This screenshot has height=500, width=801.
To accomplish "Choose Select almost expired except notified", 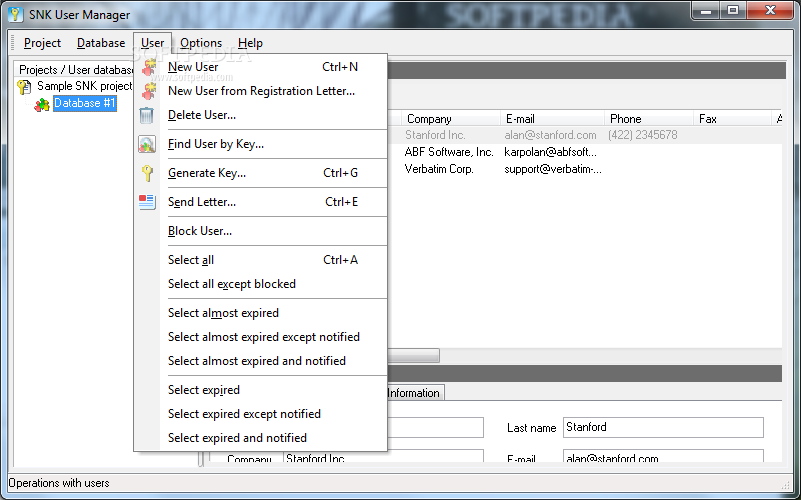I will [261, 337].
